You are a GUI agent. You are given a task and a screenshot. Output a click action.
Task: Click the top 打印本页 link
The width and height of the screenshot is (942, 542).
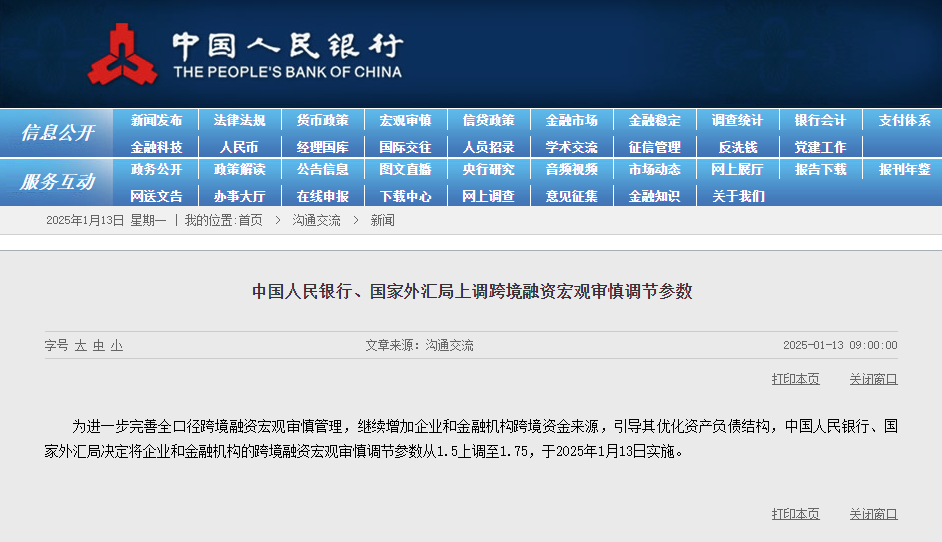click(795, 379)
